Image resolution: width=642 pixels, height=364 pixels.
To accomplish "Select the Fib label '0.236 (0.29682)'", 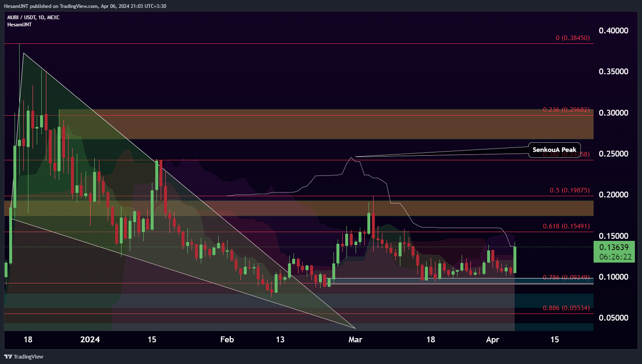I will [566, 110].
